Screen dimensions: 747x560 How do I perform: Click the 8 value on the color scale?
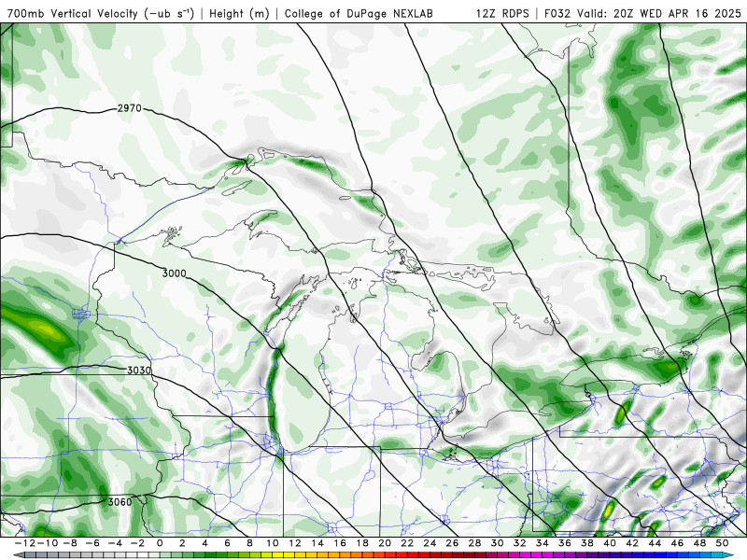(x=249, y=543)
